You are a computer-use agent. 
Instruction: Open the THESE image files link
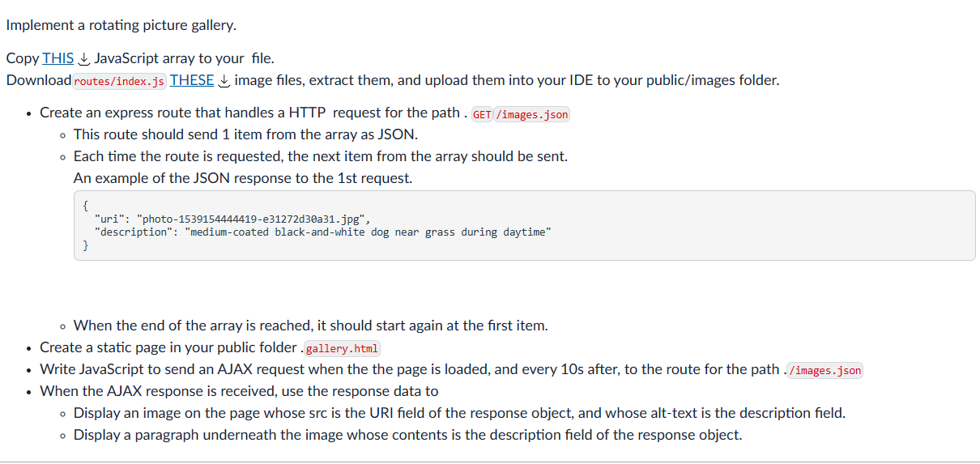pos(192,80)
